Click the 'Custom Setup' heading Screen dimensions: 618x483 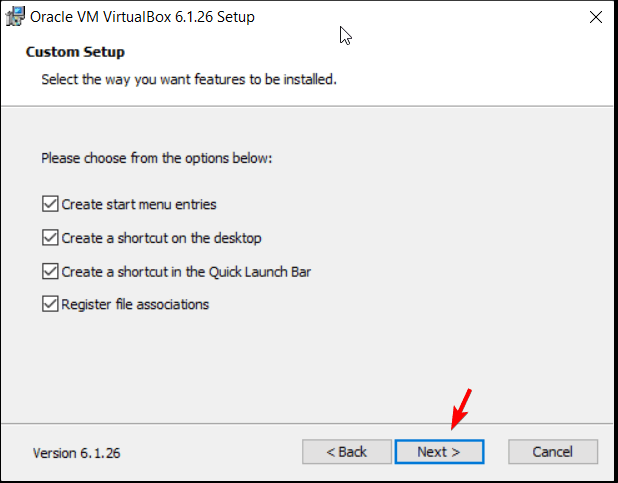point(75,52)
